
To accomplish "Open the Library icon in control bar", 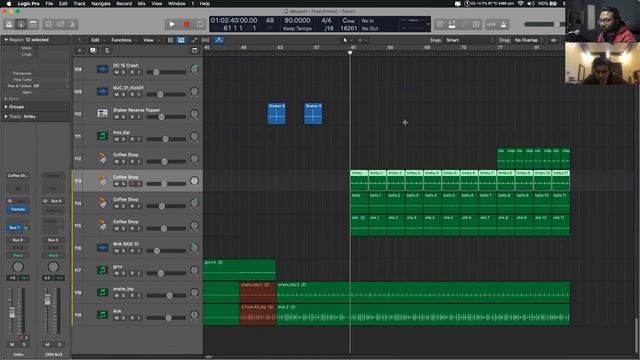I will coord(9,24).
